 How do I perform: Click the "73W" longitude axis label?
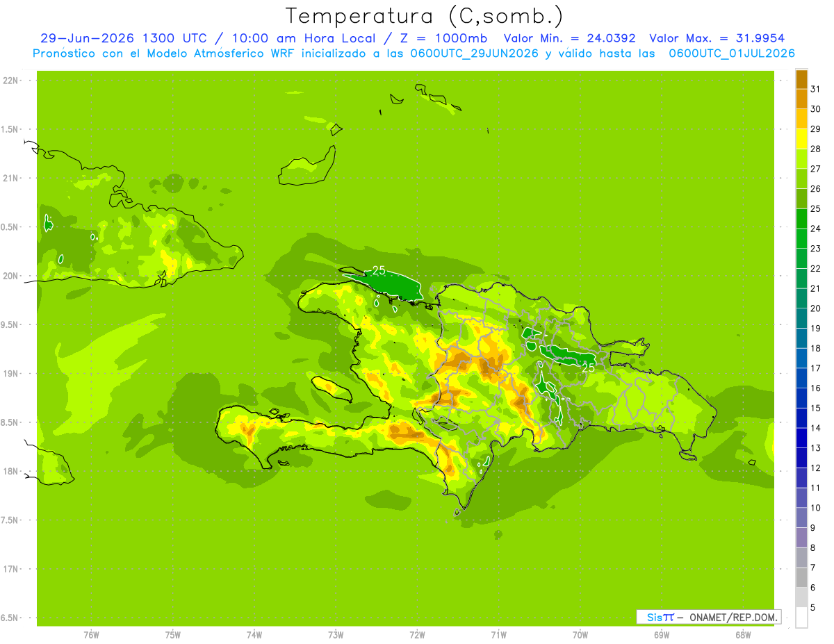tap(336, 635)
